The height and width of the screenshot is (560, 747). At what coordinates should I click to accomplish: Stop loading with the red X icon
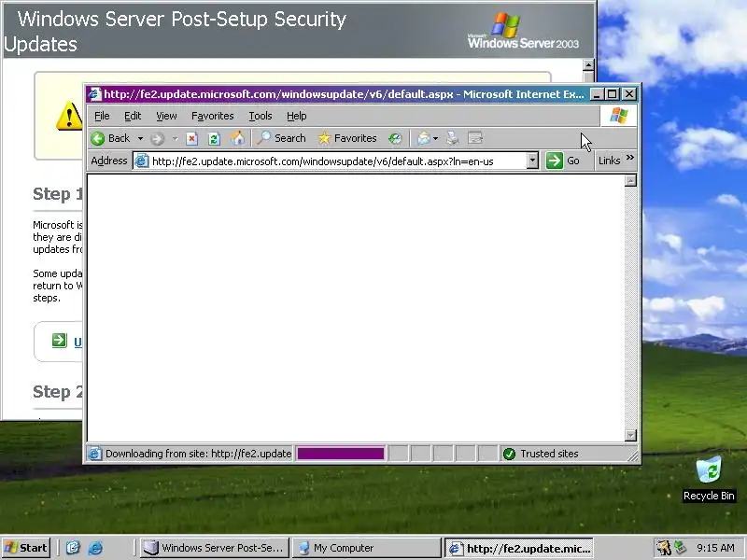(191, 138)
